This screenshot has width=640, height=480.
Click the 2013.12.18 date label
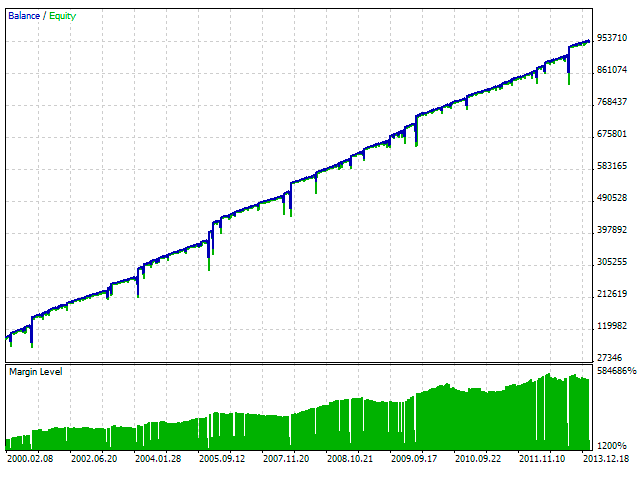606,459
